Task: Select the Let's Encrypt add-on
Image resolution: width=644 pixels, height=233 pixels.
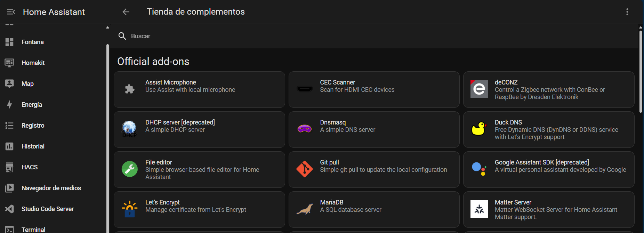Action: [199, 209]
